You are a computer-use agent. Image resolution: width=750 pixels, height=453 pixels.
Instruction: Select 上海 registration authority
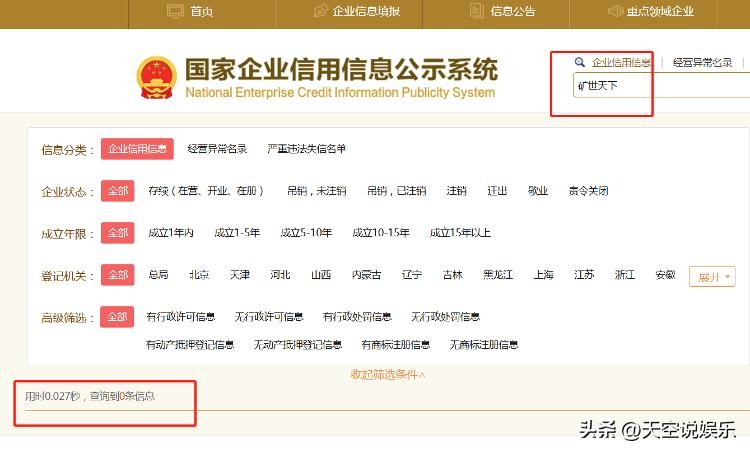click(543, 275)
